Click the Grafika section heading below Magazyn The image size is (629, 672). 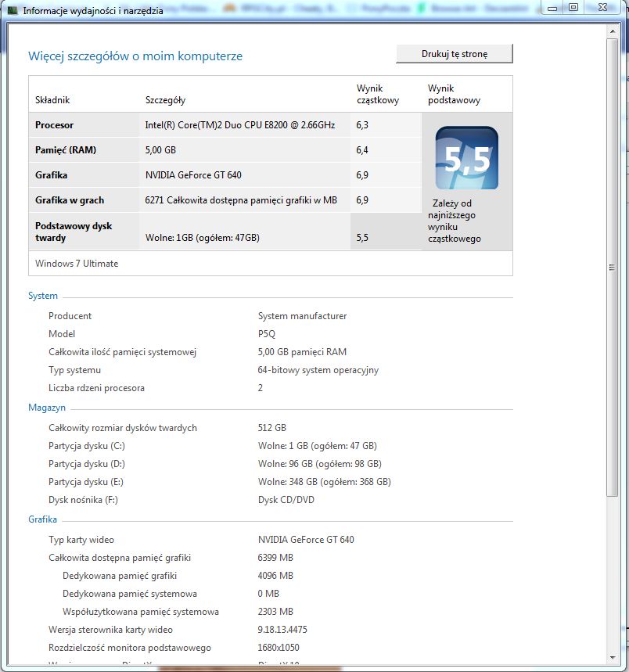(42, 519)
